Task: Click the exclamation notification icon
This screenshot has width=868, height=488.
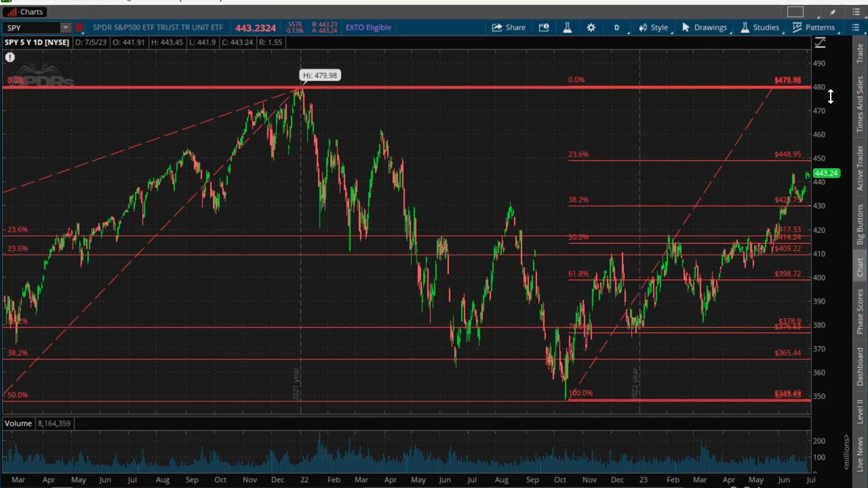Action: tap(10, 58)
